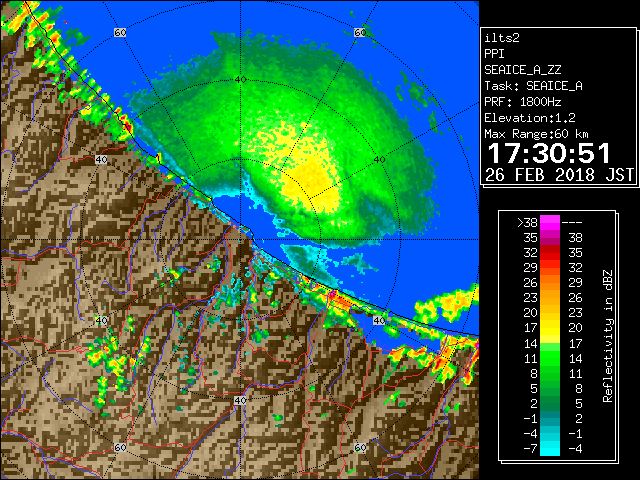Pick the dark green swatch beside '2'
This screenshot has height=480, width=640.
click(550, 403)
